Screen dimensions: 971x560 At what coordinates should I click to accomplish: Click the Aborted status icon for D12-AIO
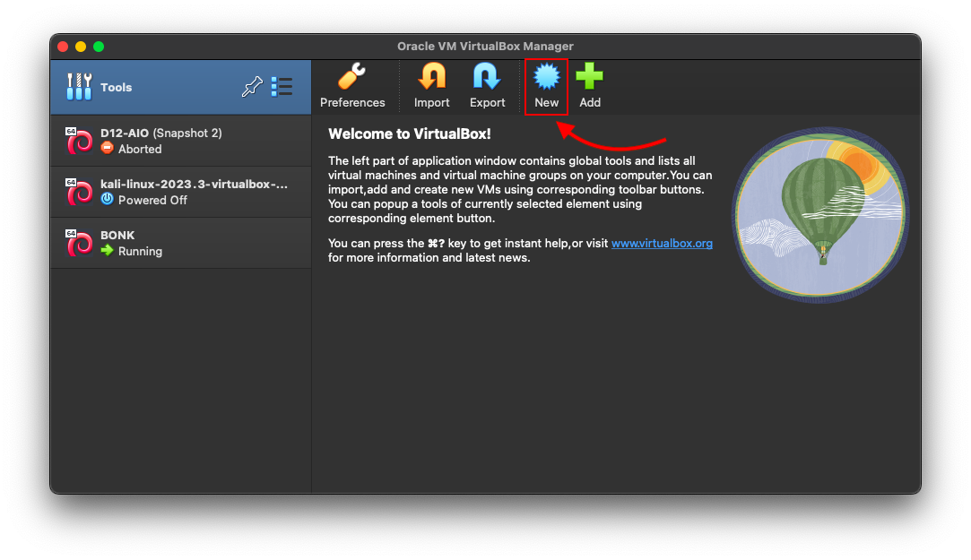pos(107,148)
